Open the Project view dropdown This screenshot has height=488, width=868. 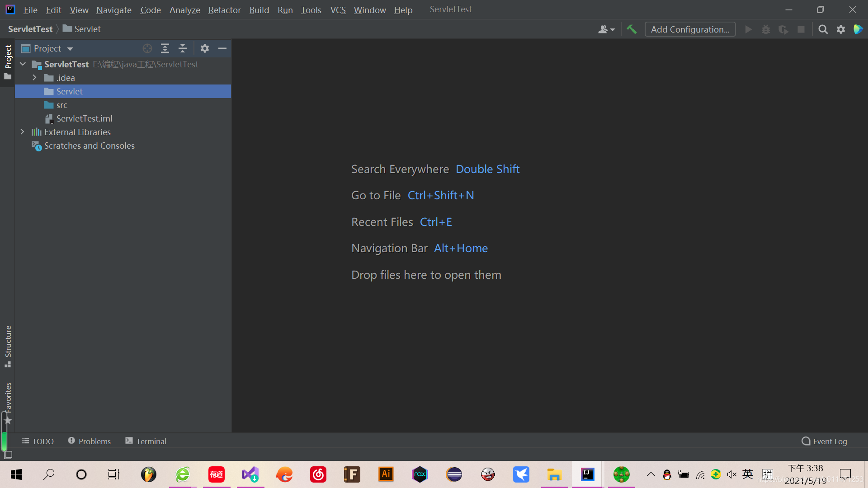tap(70, 49)
